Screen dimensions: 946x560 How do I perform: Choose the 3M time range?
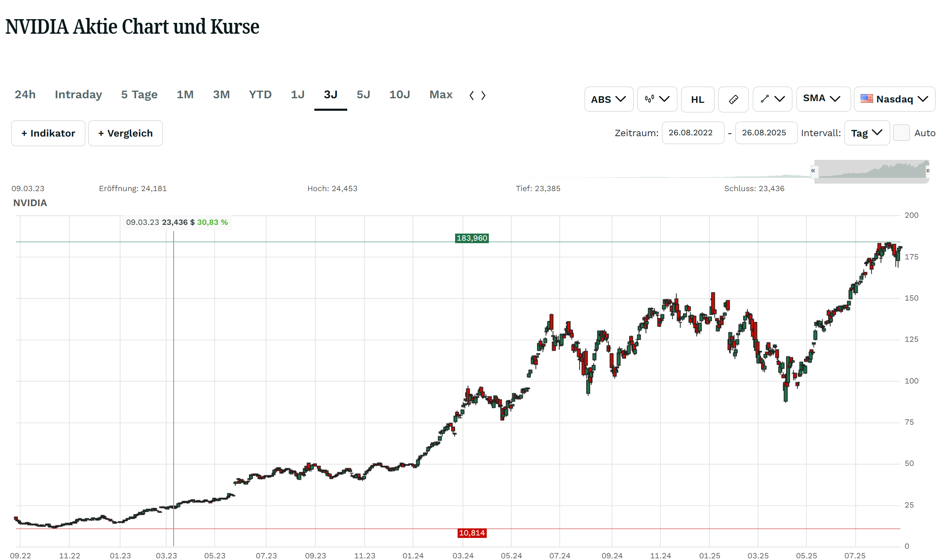221,95
